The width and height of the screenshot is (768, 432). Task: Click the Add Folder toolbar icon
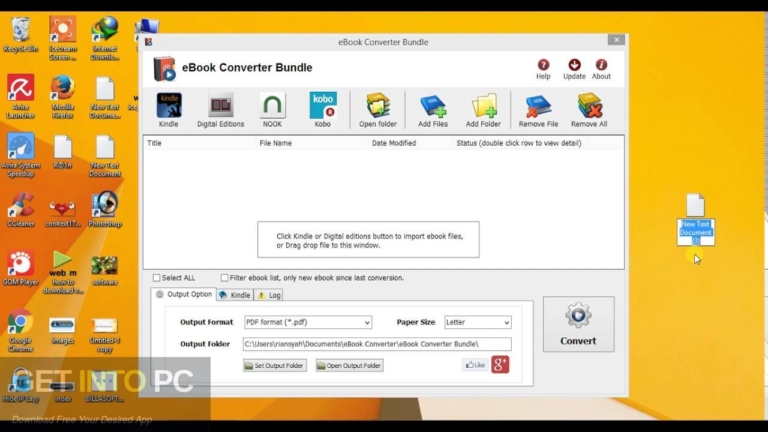coord(483,110)
